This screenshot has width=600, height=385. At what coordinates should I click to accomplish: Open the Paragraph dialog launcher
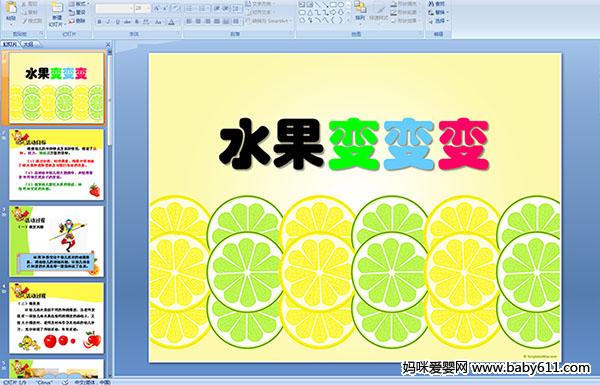(291, 33)
